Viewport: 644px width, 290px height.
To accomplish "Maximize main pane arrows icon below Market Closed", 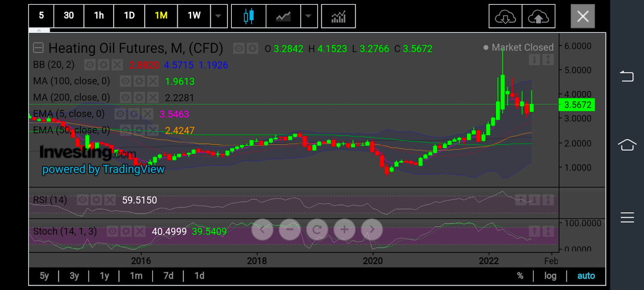I will coord(548,60).
